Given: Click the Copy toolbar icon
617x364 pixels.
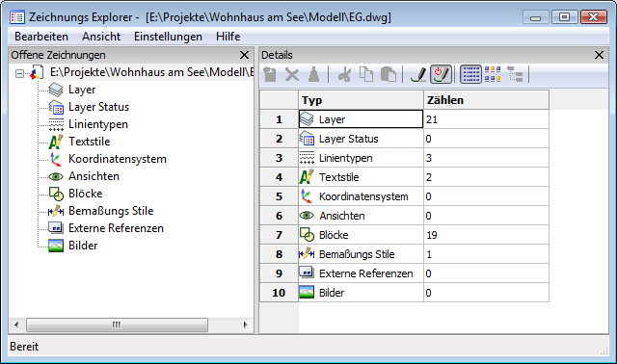Looking at the screenshot, I should pyautogui.click(x=366, y=74).
